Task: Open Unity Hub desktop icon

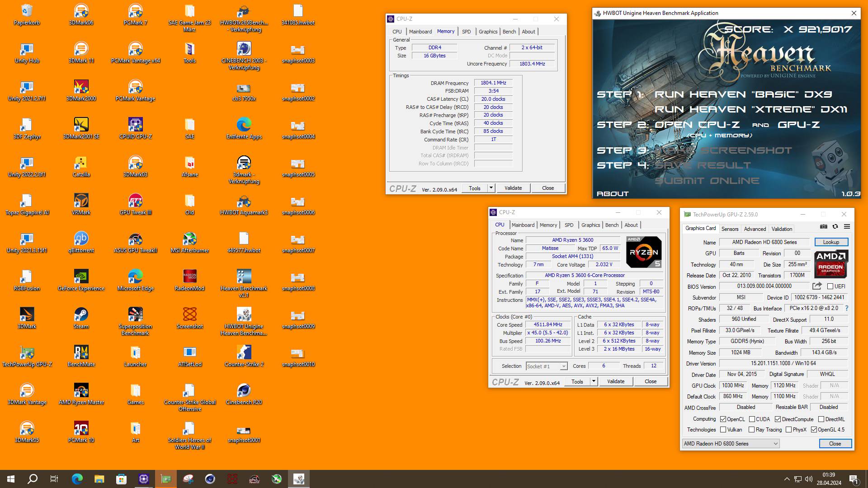Action: 27,52
